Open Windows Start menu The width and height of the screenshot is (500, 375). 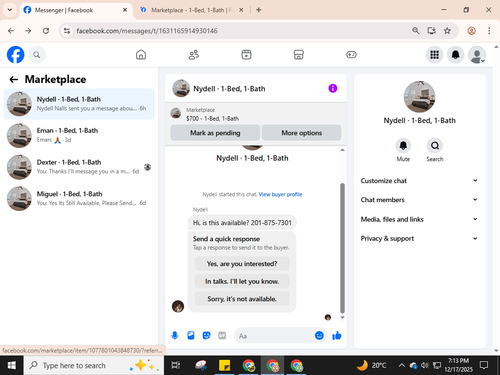point(12,365)
